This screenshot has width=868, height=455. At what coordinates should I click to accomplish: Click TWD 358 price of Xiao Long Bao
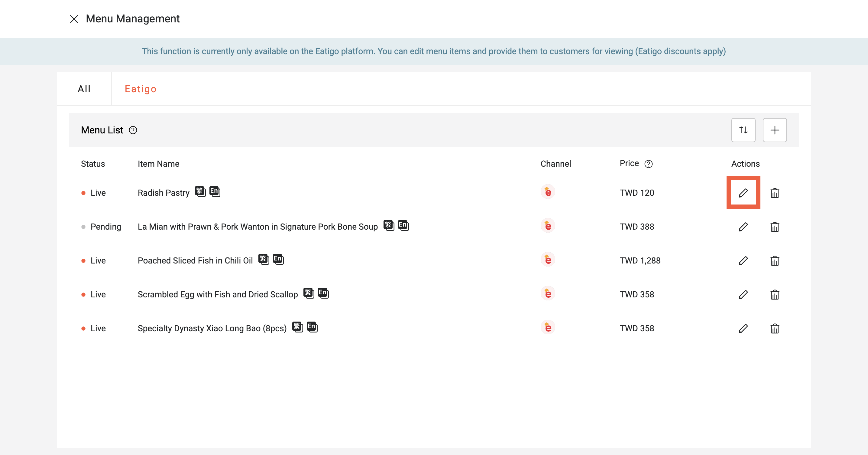click(x=637, y=329)
